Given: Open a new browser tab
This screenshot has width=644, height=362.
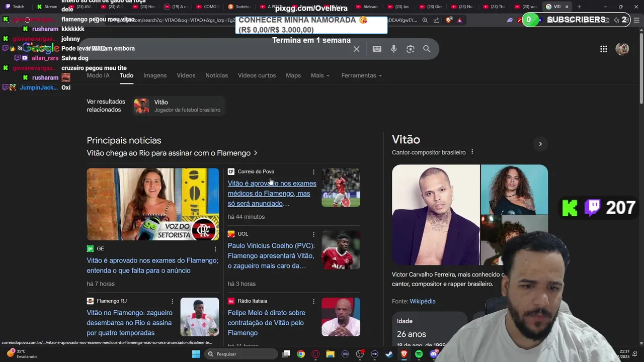Looking at the screenshot, I should [x=579, y=7].
